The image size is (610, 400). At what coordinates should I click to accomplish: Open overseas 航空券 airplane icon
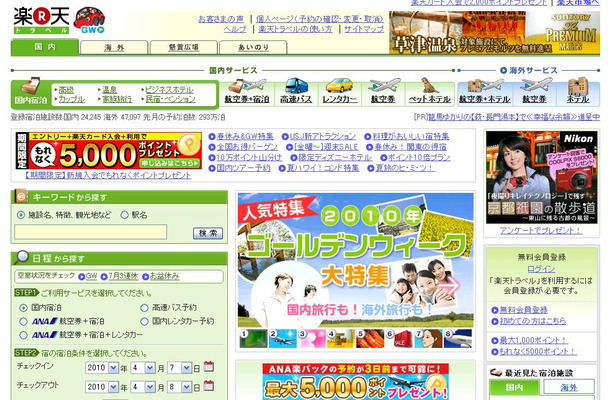(x=535, y=92)
